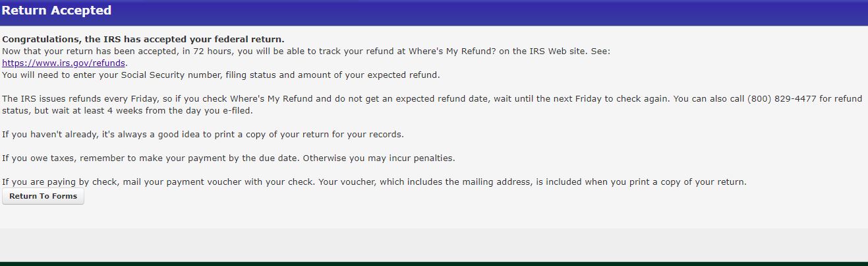Click the Return To Forms button

point(43,197)
